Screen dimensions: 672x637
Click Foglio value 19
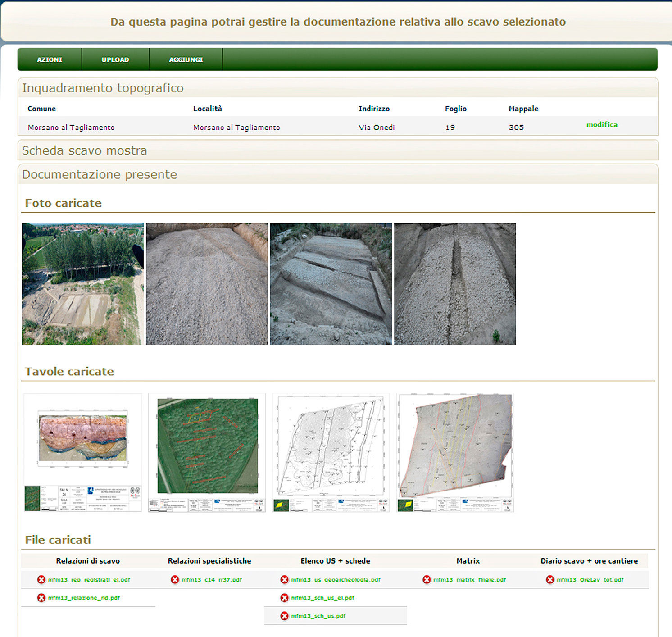pos(450,127)
